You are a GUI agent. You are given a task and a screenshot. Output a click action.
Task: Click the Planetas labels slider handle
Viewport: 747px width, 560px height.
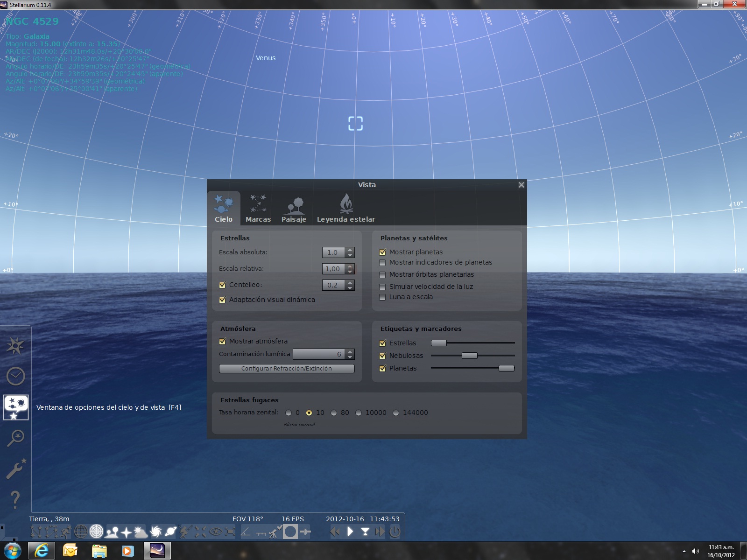[x=507, y=368]
